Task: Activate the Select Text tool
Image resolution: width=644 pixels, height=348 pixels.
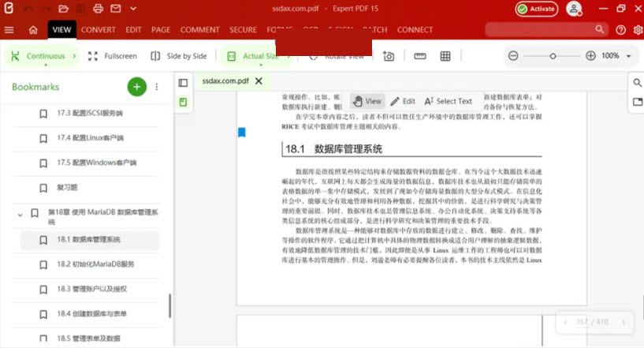Action: point(448,101)
